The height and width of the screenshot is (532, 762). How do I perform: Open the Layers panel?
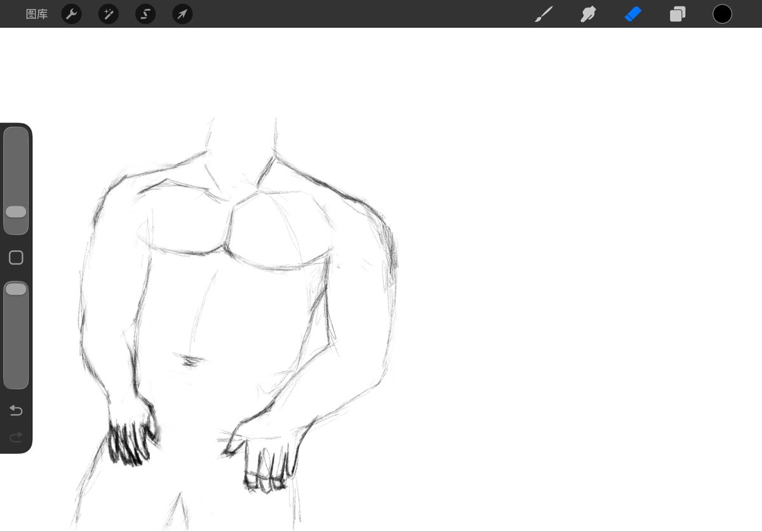tap(678, 14)
